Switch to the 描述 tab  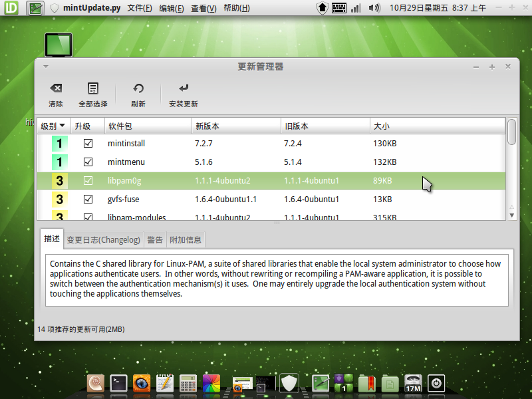coord(52,239)
